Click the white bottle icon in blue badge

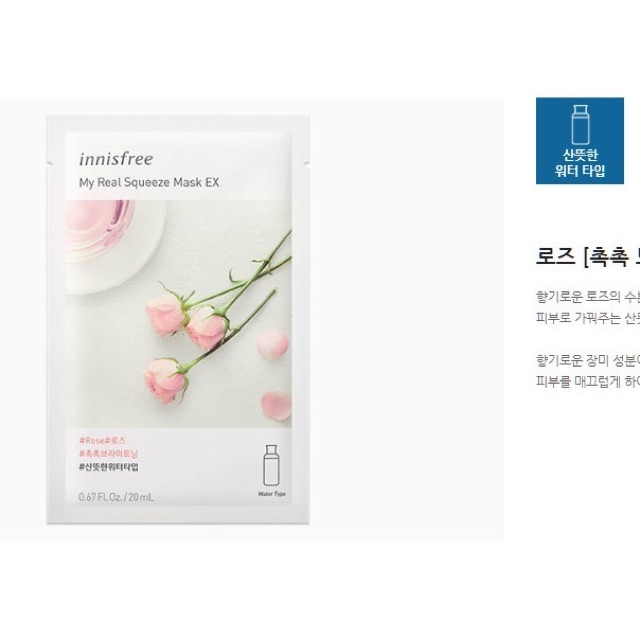point(580,124)
